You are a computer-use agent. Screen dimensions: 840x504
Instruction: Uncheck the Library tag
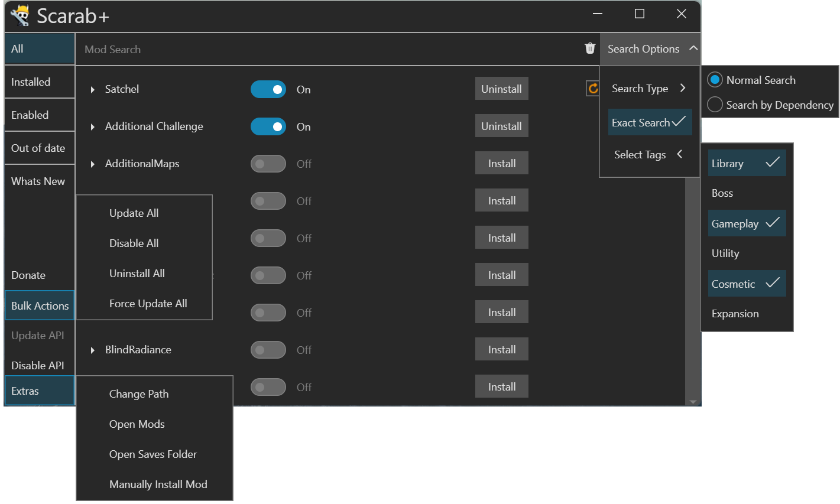pos(747,163)
